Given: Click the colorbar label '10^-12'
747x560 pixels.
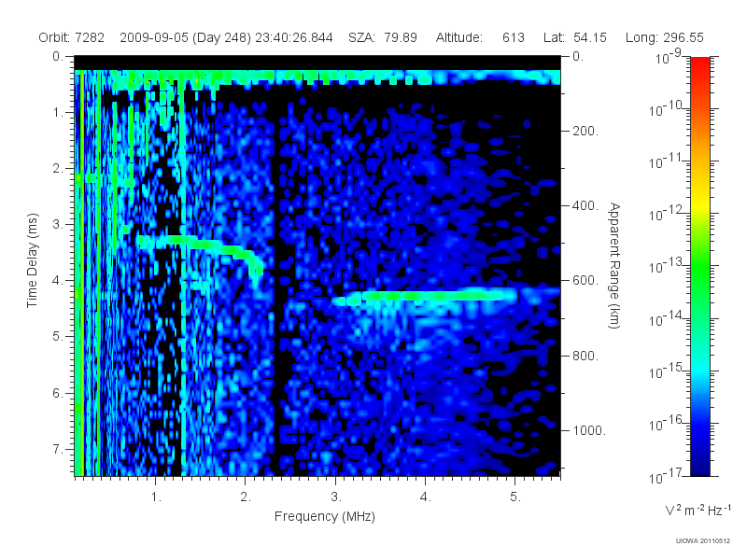Looking at the screenshot, I should 666,214.
